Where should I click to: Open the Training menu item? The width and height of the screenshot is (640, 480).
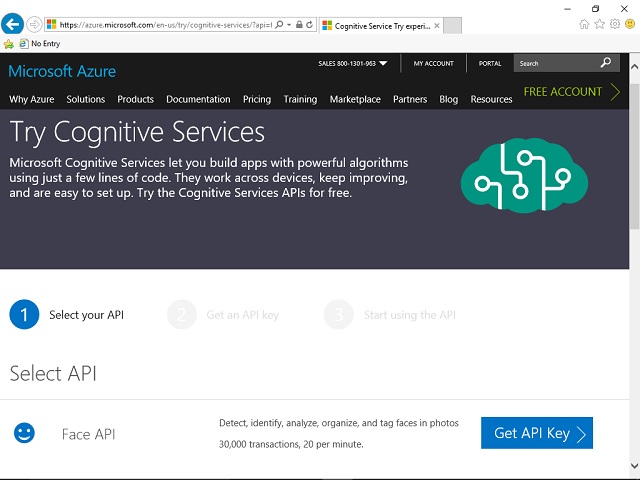pyautogui.click(x=300, y=99)
